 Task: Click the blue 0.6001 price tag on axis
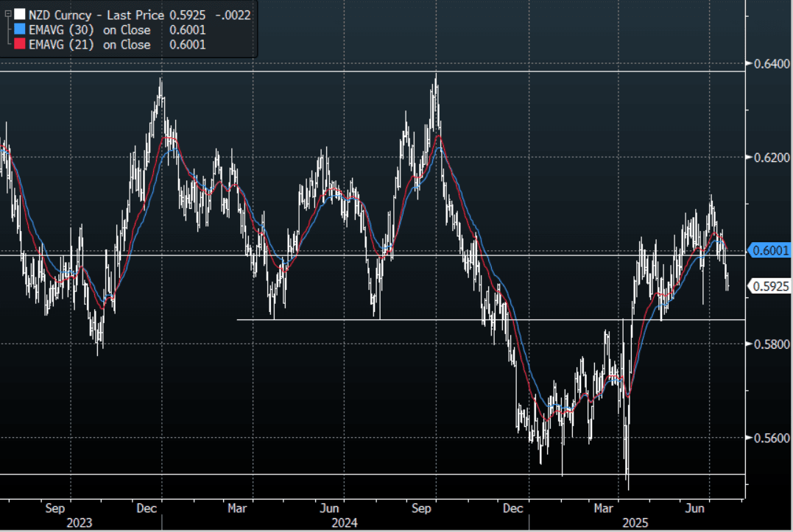(x=771, y=251)
